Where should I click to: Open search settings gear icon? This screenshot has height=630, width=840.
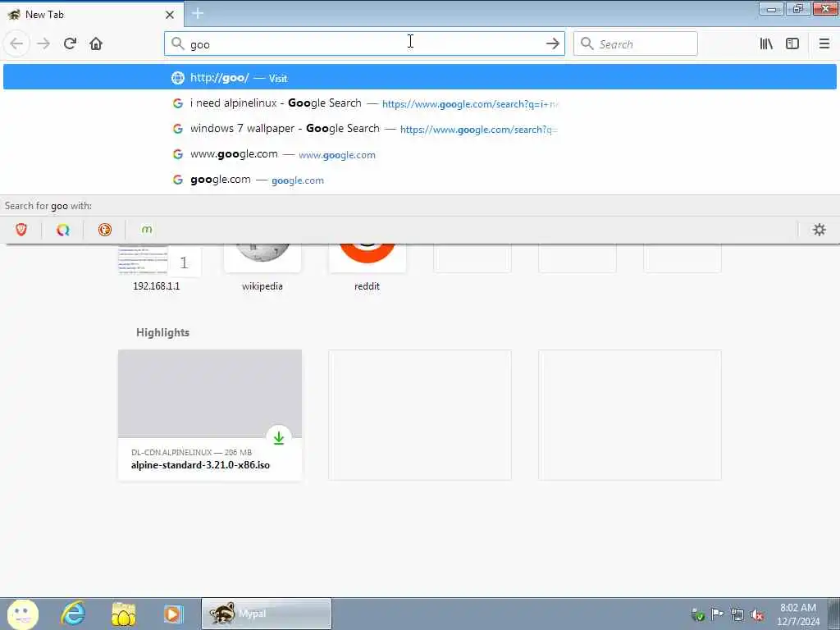(x=819, y=230)
